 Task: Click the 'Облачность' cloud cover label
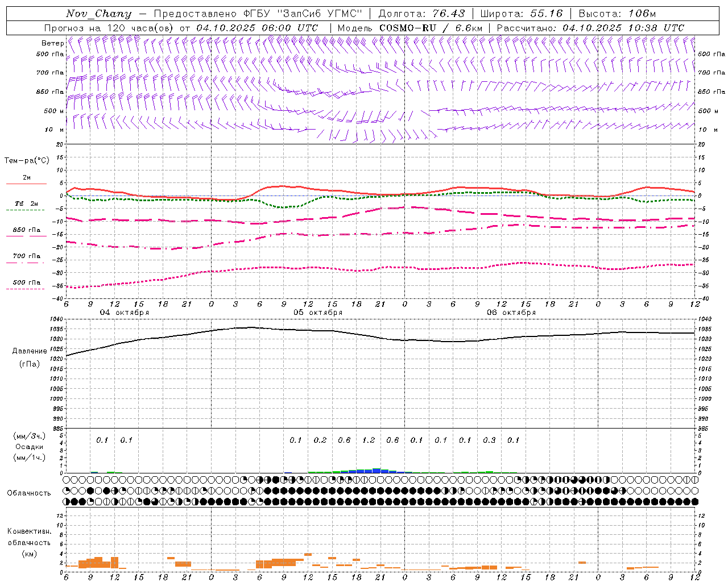(29, 493)
